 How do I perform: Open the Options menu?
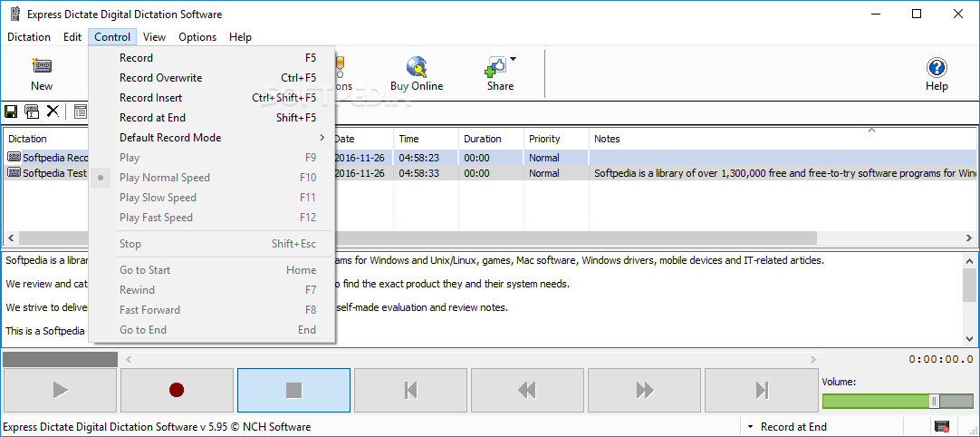click(197, 37)
